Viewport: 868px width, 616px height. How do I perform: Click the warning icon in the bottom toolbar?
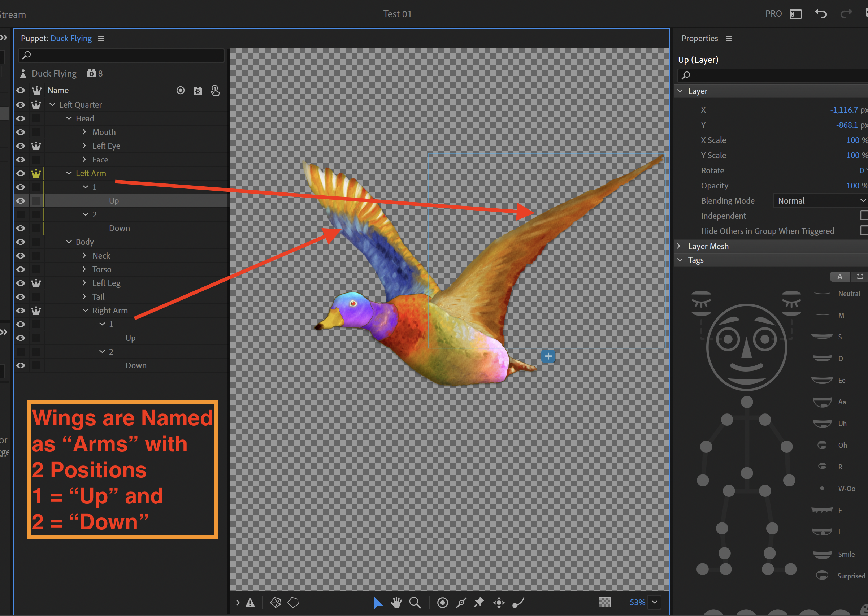250,602
